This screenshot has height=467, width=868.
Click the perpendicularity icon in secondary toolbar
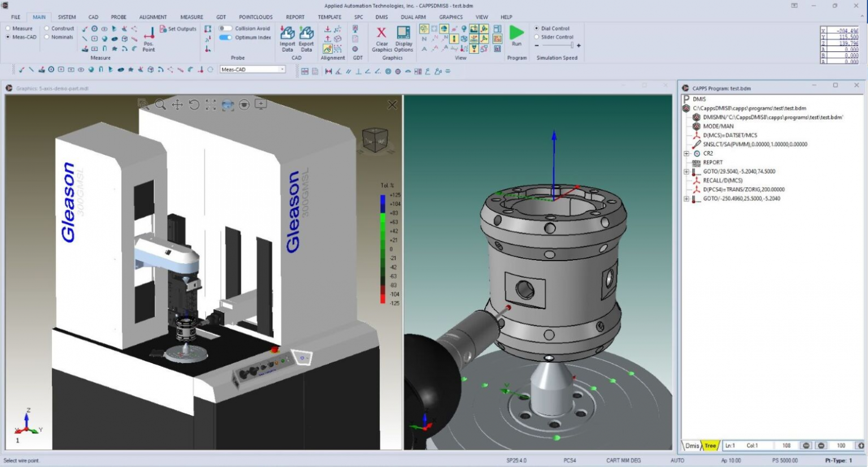click(x=358, y=71)
